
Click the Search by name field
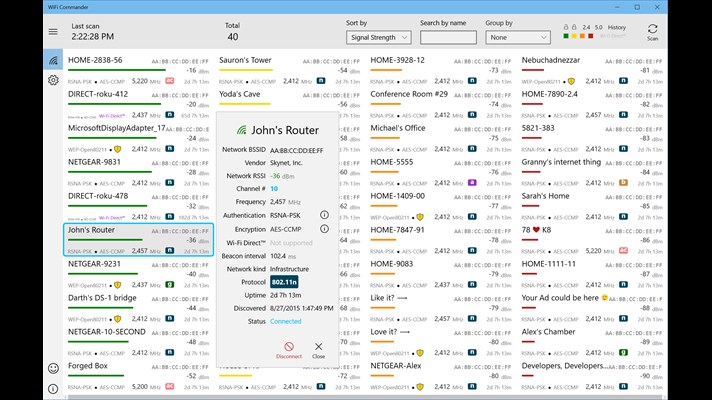[448, 37]
